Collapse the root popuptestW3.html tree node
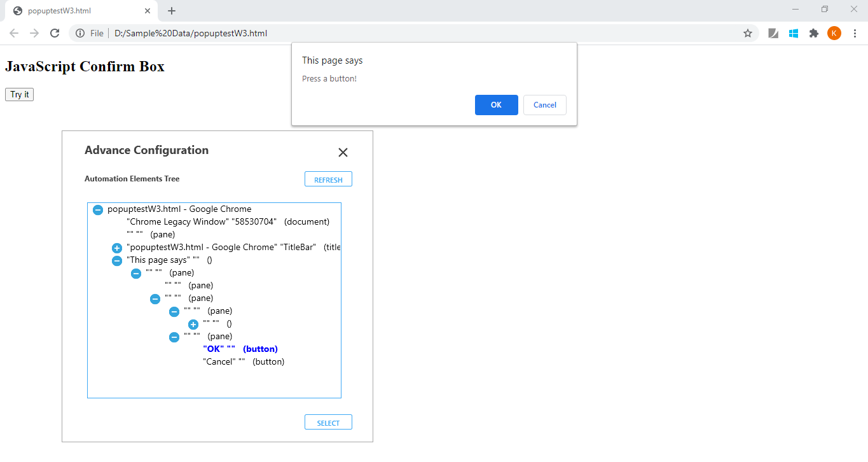The width and height of the screenshot is (868, 462). pyautogui.click(x=98, y=209)
